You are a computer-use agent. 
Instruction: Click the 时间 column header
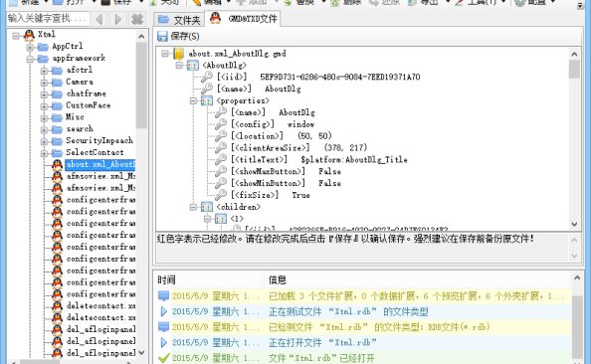pyautogui.click(x=166, y=280)
